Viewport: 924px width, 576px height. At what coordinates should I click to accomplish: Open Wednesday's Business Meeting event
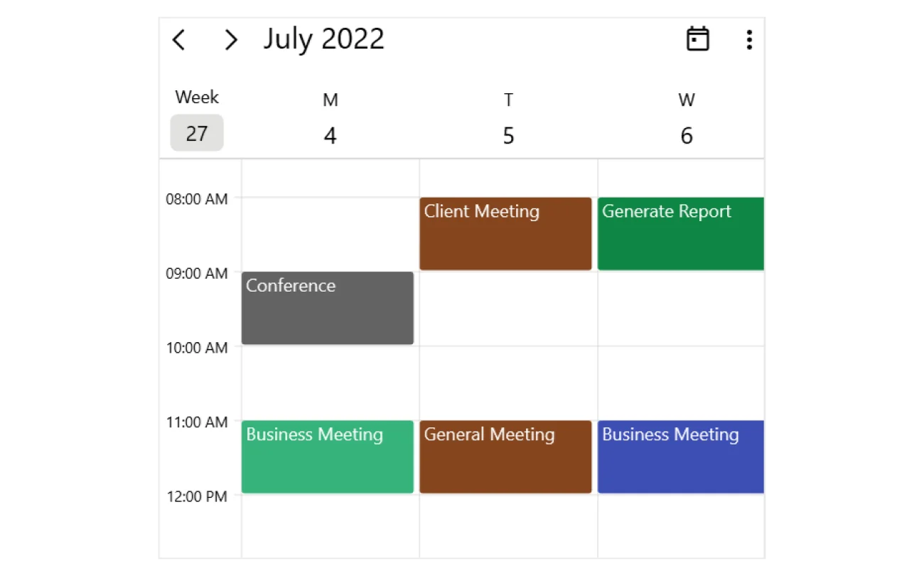coord(680,457)
